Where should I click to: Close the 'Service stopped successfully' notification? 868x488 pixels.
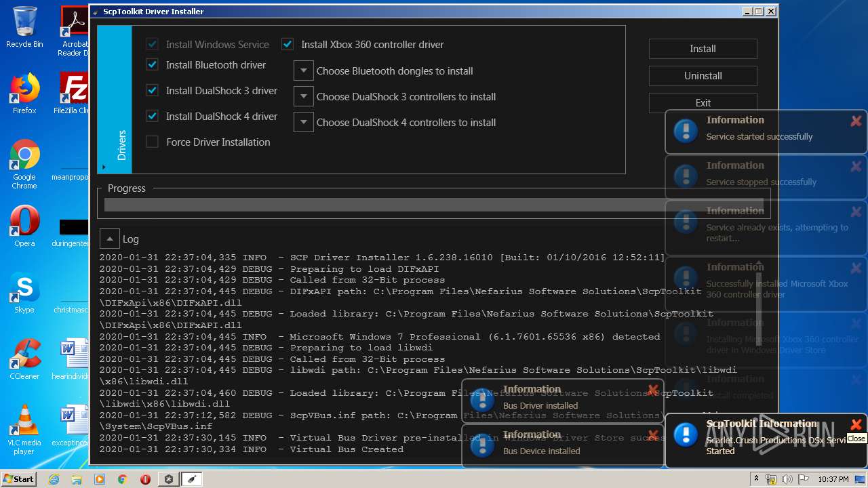pos(856,166)
